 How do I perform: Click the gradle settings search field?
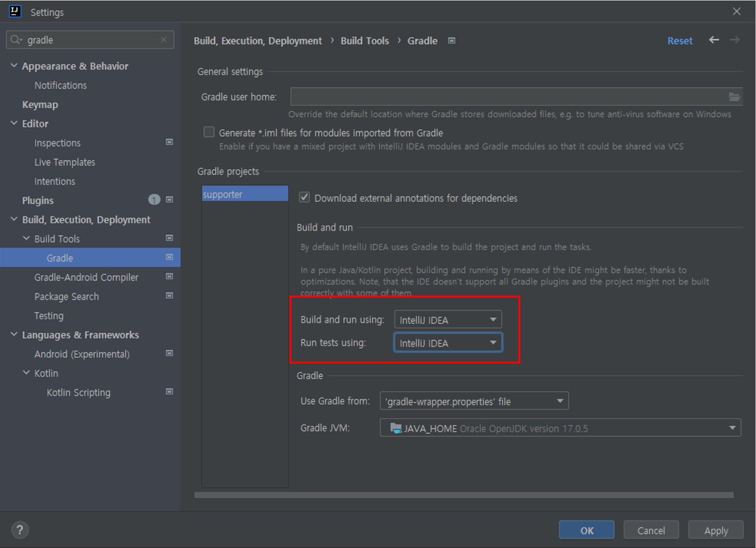tap(90, 40)
